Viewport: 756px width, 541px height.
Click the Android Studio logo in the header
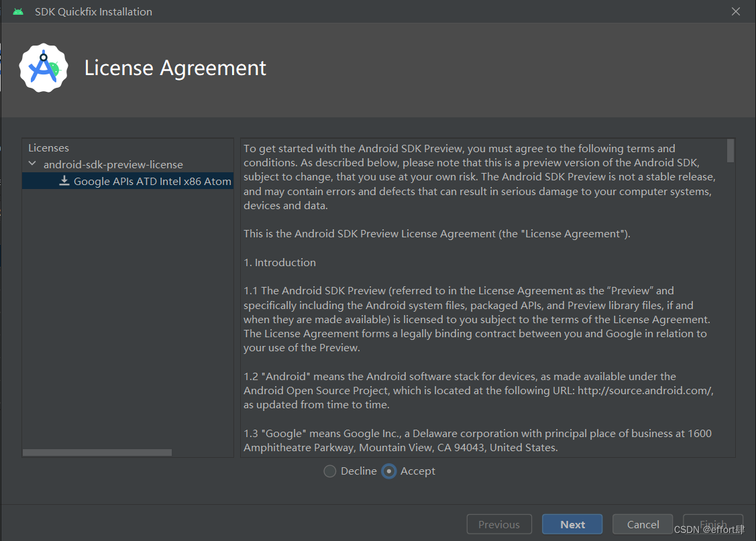(44, 68)
